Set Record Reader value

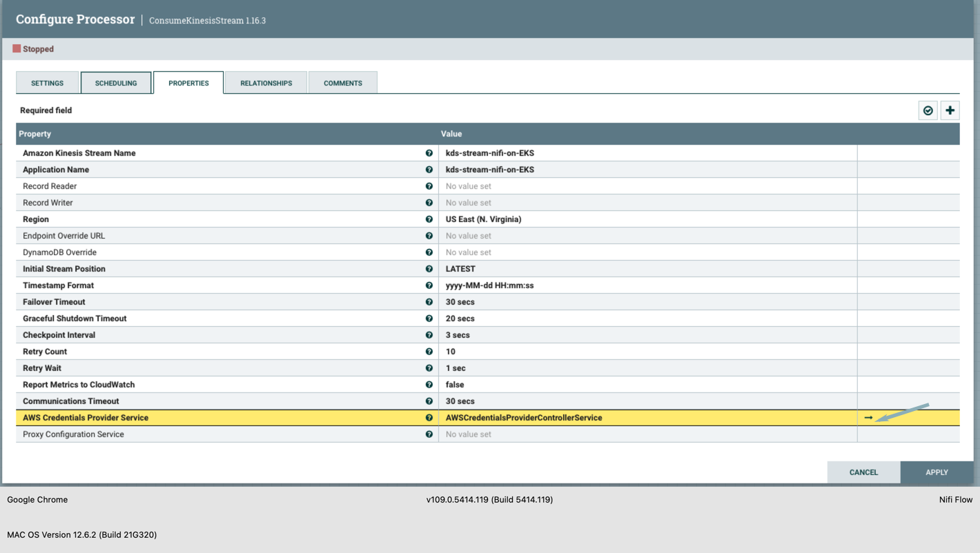(x=648, y=186)
